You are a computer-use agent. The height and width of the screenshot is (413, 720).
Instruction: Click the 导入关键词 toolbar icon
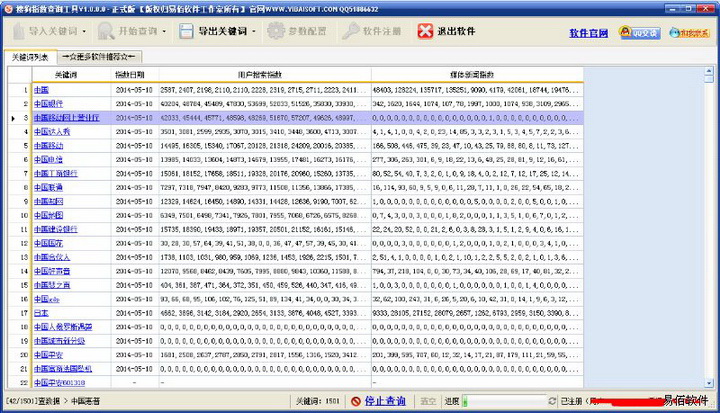click(18, 31)
